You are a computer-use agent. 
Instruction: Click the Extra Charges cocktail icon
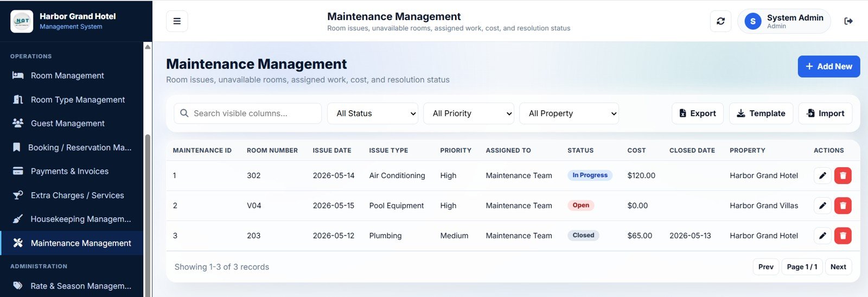tap(18, 195)
